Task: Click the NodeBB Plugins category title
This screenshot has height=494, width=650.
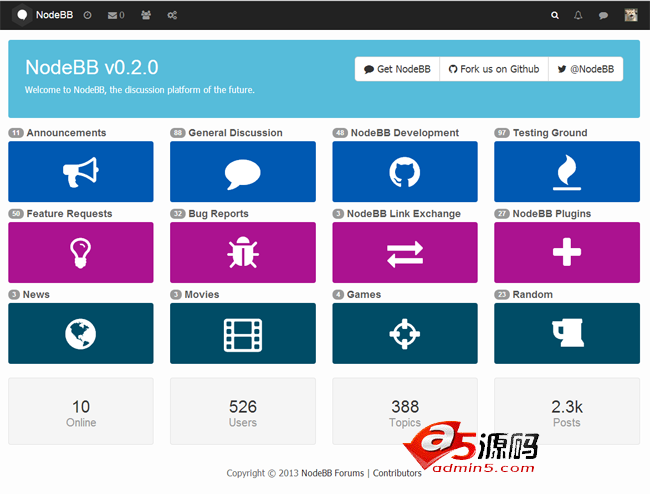Action: (552, 213)
